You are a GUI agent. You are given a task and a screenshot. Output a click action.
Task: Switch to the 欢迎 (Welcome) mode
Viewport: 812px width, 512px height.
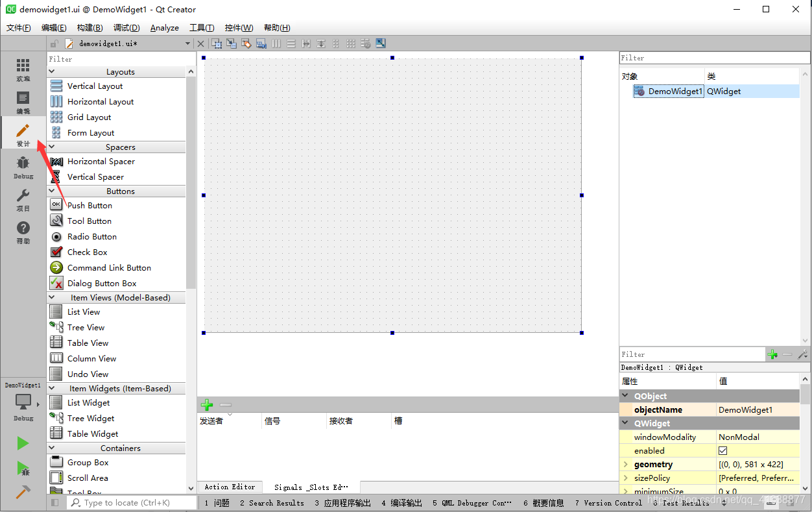pyautogui.click(x=23, y=70)
